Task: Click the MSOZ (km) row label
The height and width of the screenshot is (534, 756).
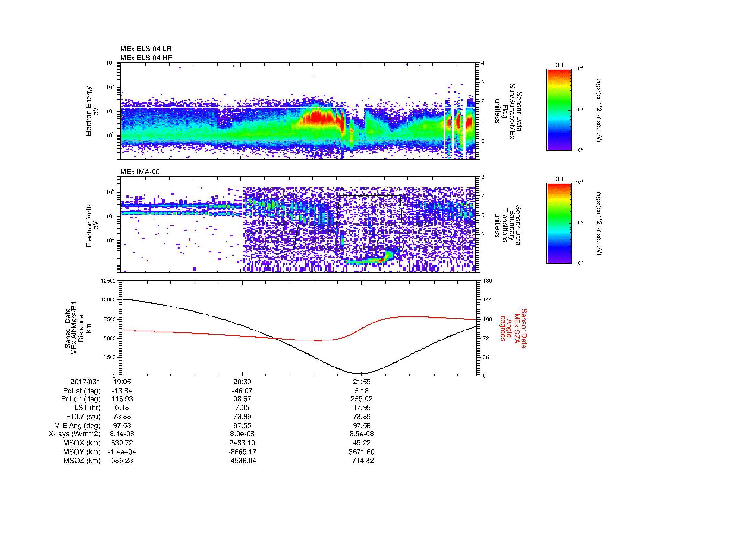Action: 82,461
